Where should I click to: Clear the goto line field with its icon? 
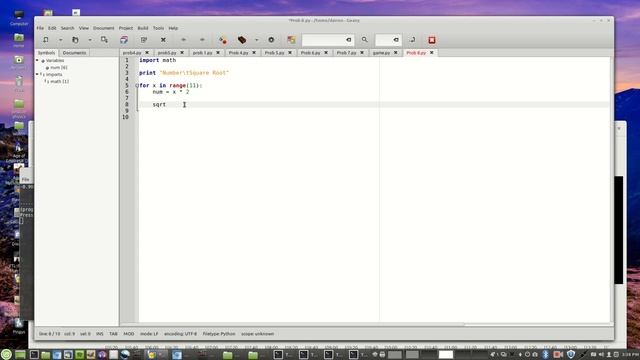396,40
